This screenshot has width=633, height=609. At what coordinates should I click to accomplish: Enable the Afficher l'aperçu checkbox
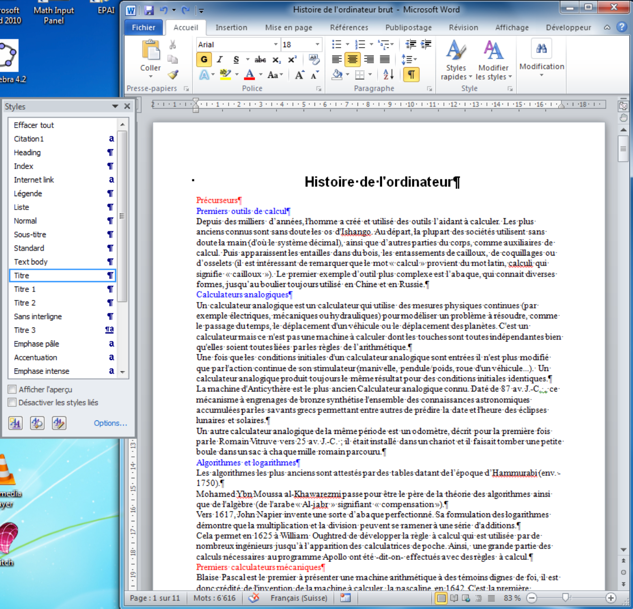(x=12, y=389)
